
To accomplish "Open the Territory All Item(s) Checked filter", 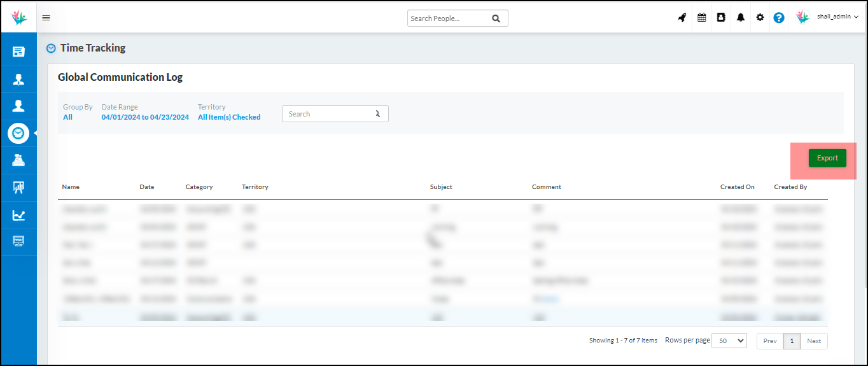I will tap(229, 117).
